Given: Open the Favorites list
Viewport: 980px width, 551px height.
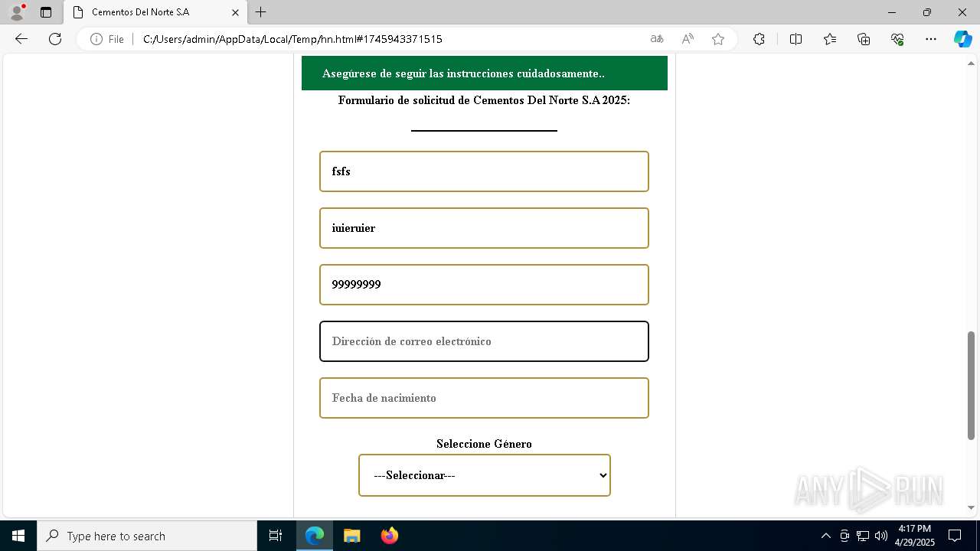Looking at the screenshot, I should [x=830, y=39].
